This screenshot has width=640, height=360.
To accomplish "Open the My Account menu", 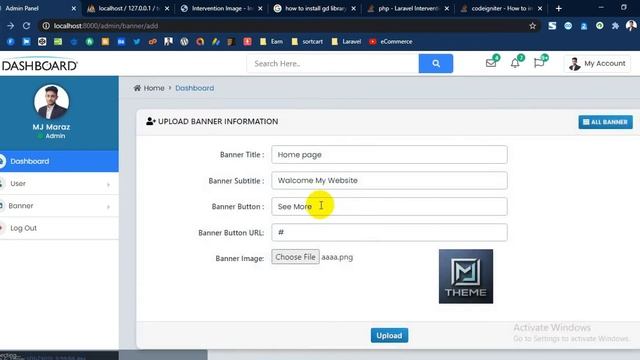I will (x=598, y=64).
